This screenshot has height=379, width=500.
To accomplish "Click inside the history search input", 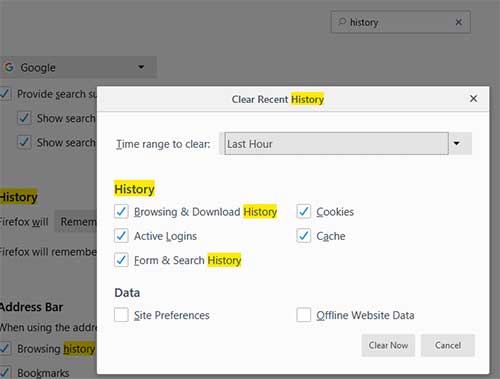I will (401, 22).
